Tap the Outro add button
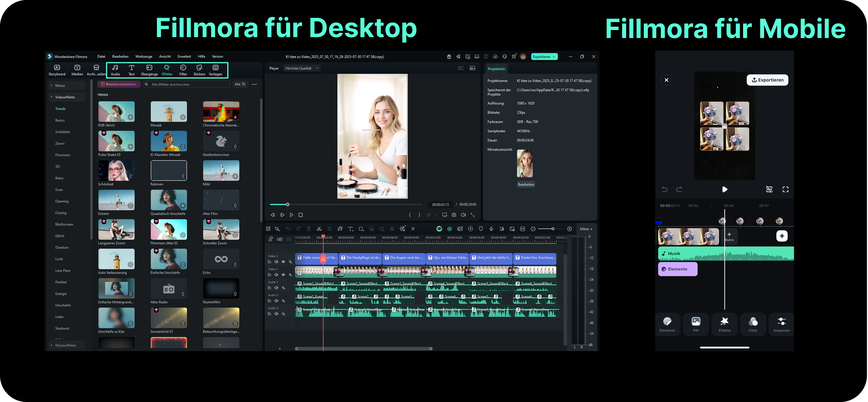This screenshot has height=402, width=868. click(729, 236)
